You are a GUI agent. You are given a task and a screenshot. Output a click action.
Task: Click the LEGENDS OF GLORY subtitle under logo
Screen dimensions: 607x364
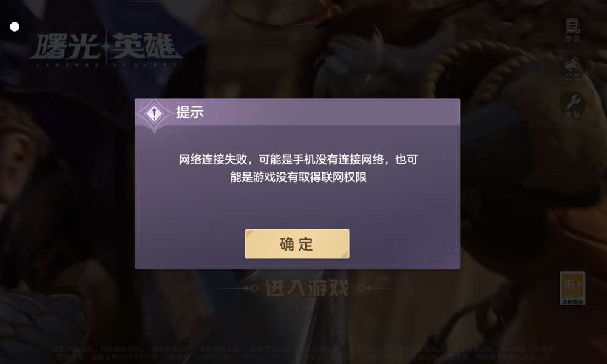pyautogui.click(x=106, y=64)
